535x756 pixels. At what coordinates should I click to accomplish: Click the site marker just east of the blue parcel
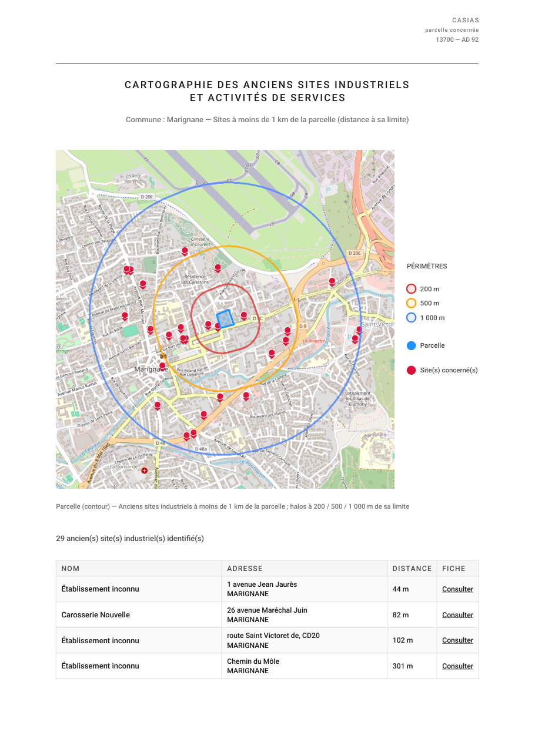point(244,315)
